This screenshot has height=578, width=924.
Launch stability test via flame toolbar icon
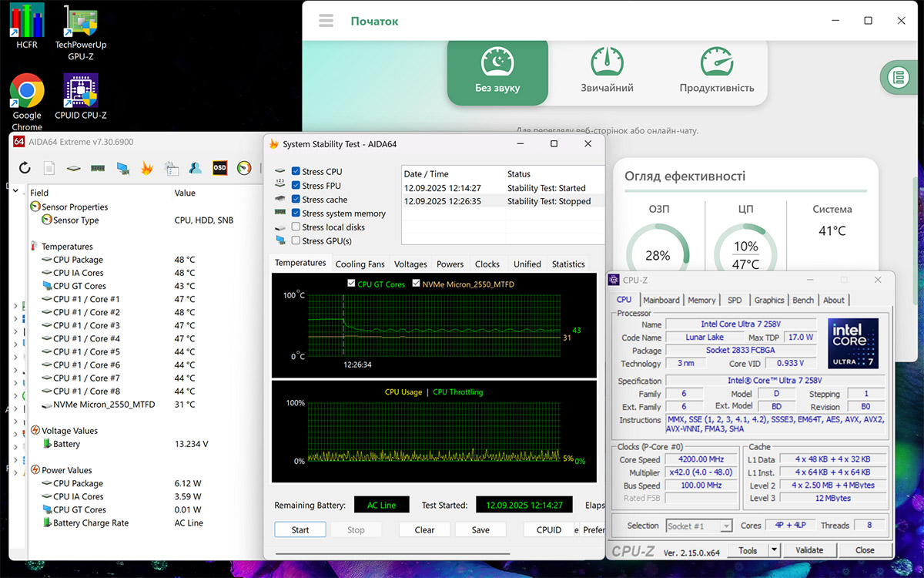(146, 168)
